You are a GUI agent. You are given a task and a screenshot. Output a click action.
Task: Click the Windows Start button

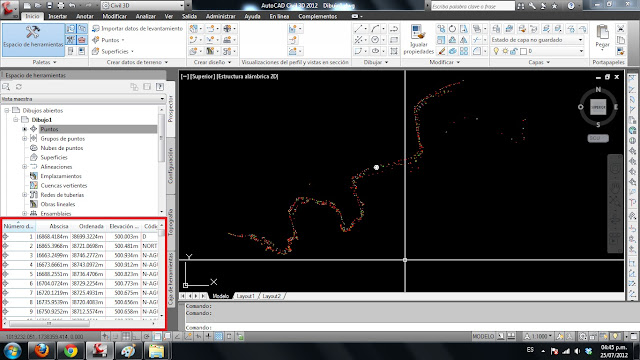12,351
